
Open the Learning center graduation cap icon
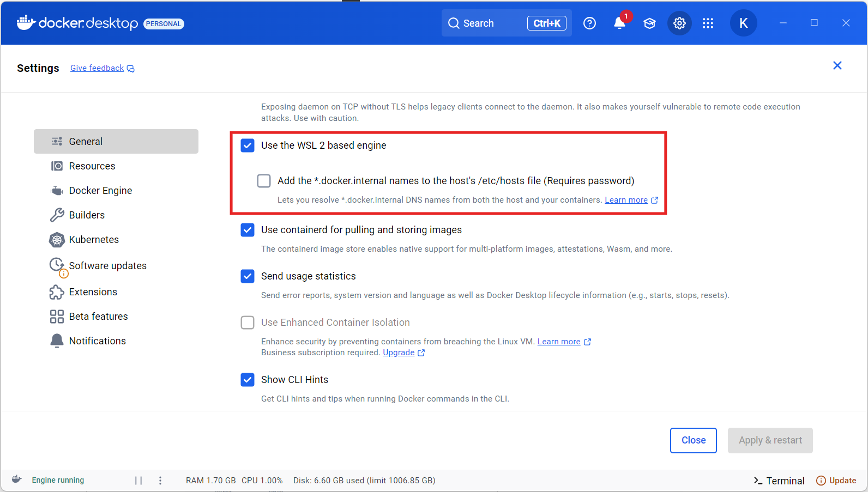[x=649, y=23]
